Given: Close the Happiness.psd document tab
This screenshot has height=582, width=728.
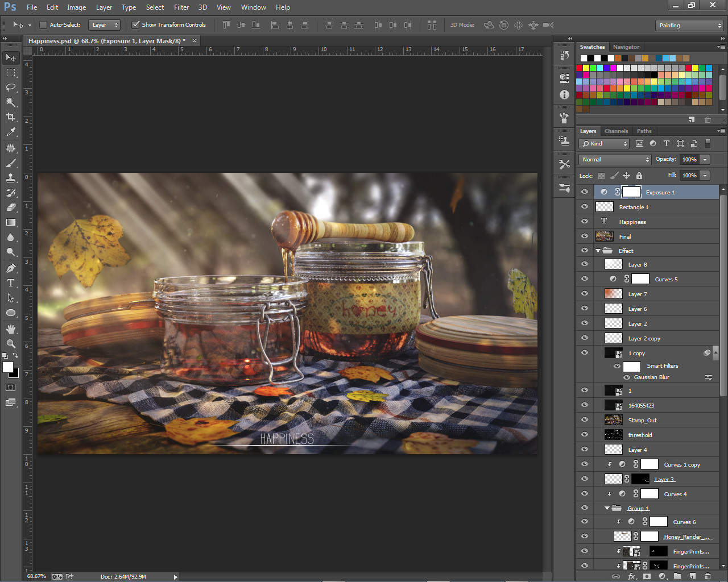Looking at the screenshot, I should [195, 41].
